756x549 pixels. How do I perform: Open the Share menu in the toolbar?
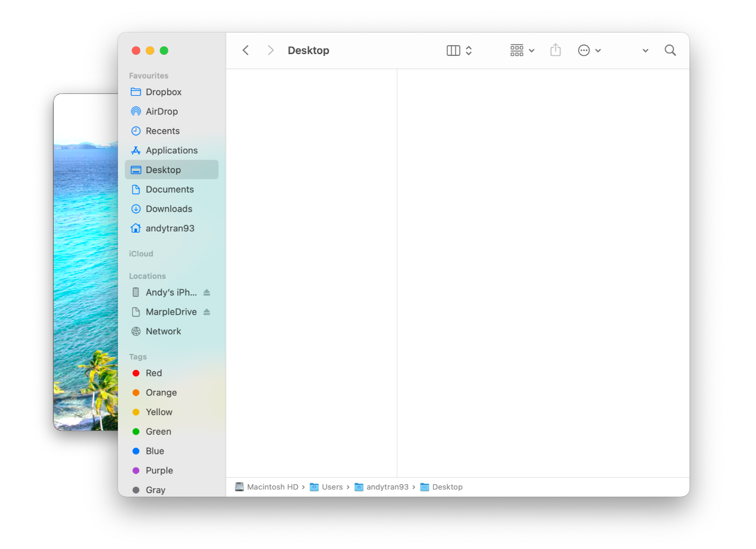coord(555,50)
